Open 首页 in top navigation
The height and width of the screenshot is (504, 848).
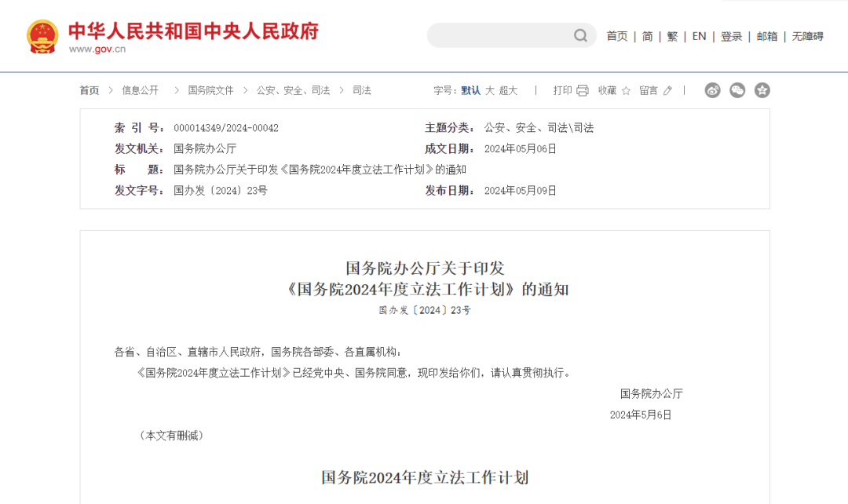tap(617, 36)
